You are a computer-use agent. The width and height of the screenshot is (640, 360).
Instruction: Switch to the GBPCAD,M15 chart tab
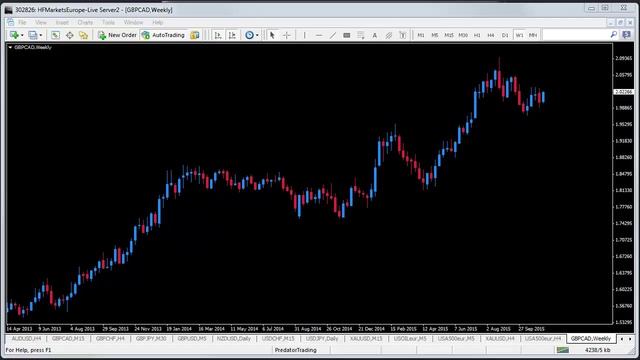point(68,339)
